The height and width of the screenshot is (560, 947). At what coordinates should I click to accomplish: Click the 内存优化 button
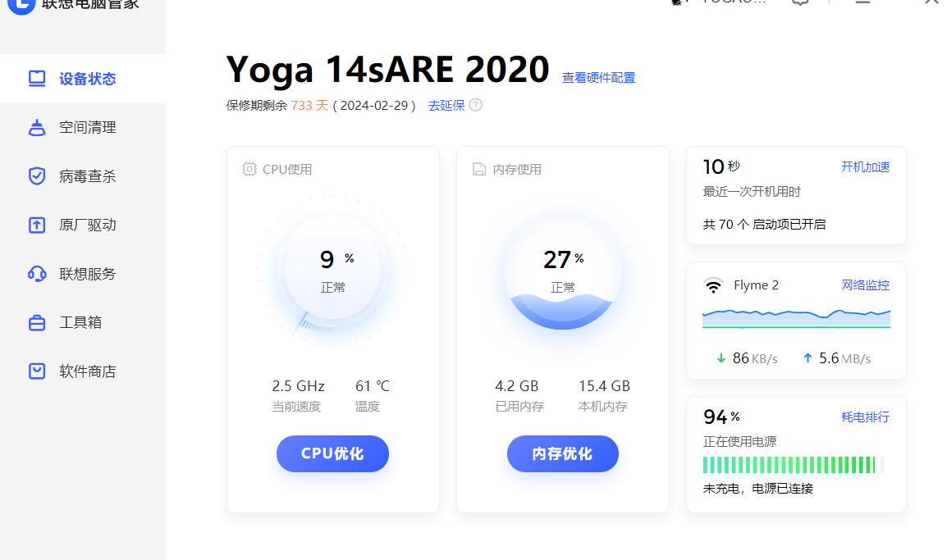pos(563,453)
